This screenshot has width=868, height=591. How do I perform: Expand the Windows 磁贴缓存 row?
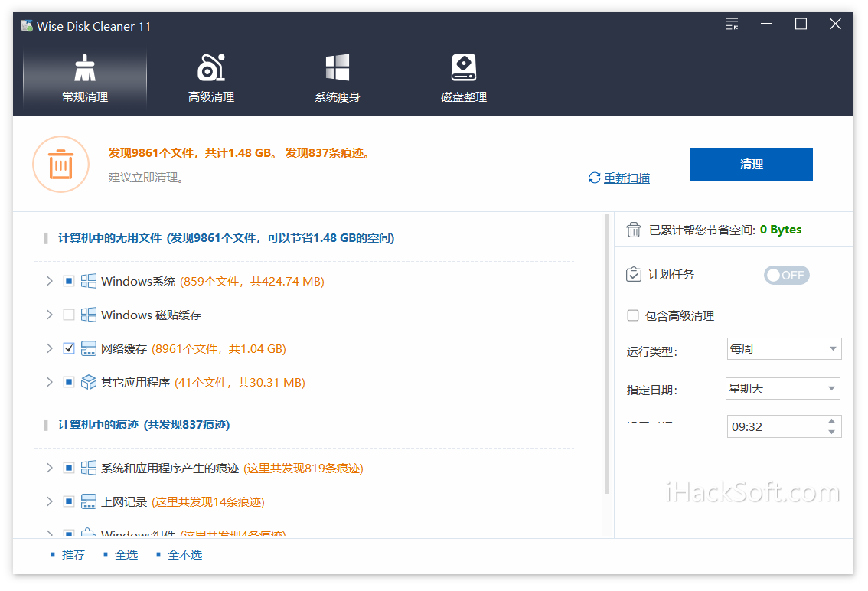point(49,315)
